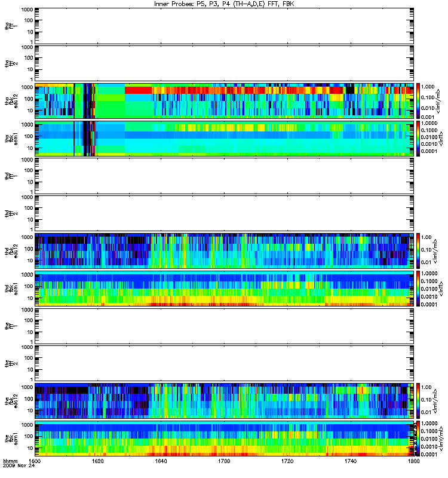Click the 'tha fbk scm1' y-axis label

coord(11,139)
